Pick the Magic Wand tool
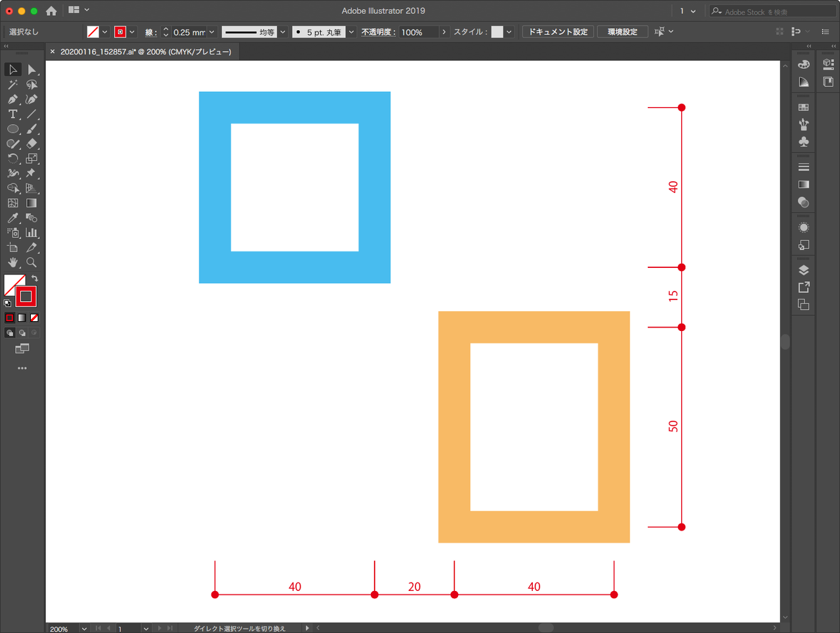This screenshot has height=633, width=840. tap(12, 85)
